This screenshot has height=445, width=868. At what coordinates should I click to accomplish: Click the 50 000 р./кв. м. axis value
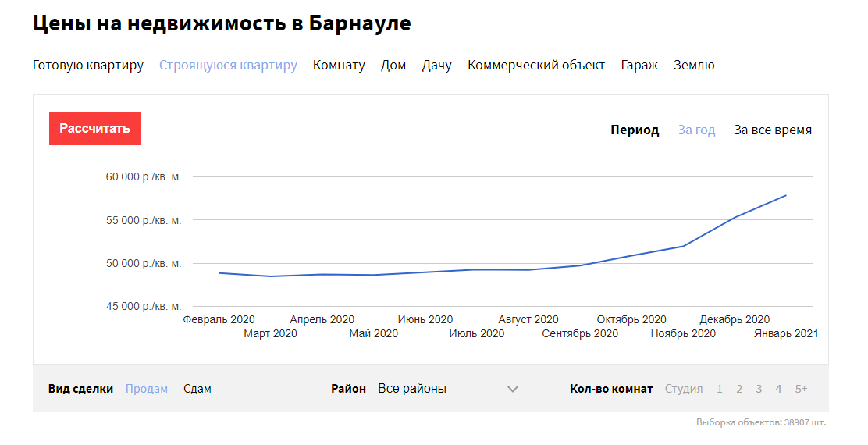[x=144, y=263]
